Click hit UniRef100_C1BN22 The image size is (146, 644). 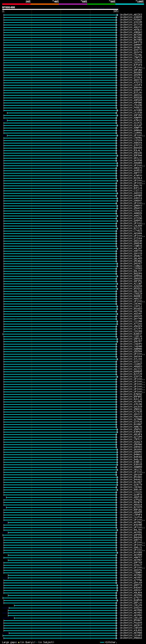[131, 266]
